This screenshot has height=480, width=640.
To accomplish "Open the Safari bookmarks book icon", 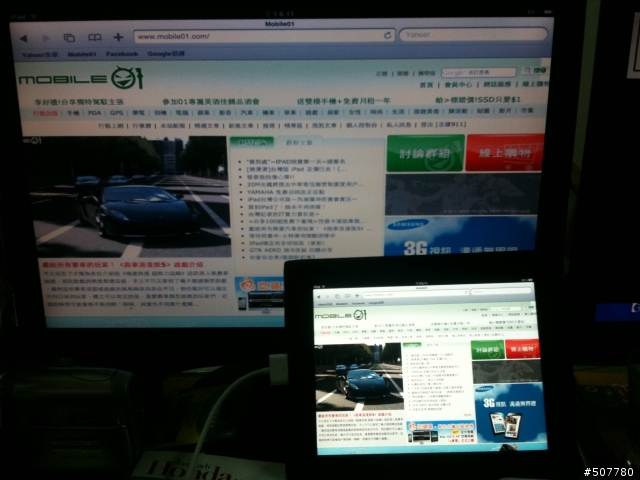I will click(x=95, y=38).
